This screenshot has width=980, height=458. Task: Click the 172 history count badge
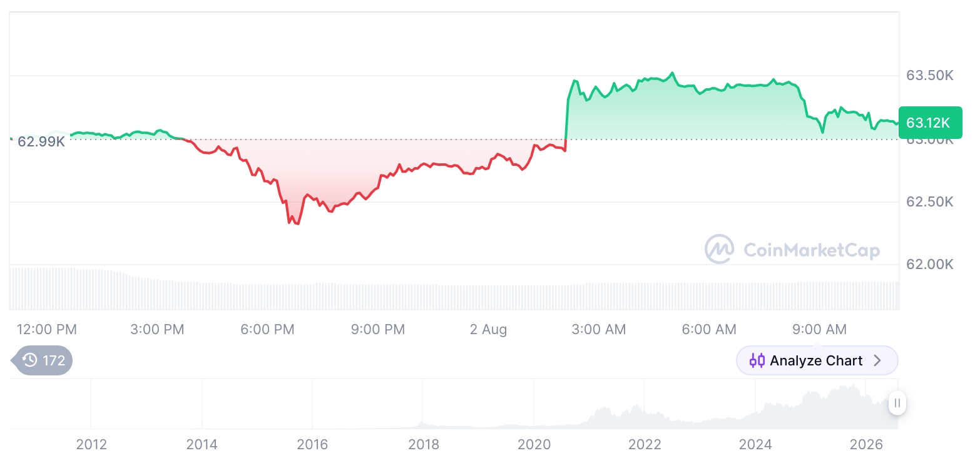[x=54, y=360]
